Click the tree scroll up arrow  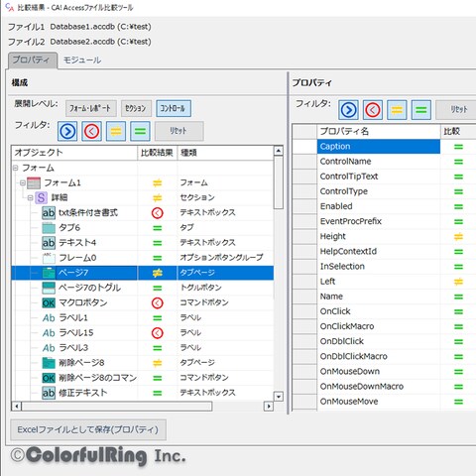tap(279, 151)
